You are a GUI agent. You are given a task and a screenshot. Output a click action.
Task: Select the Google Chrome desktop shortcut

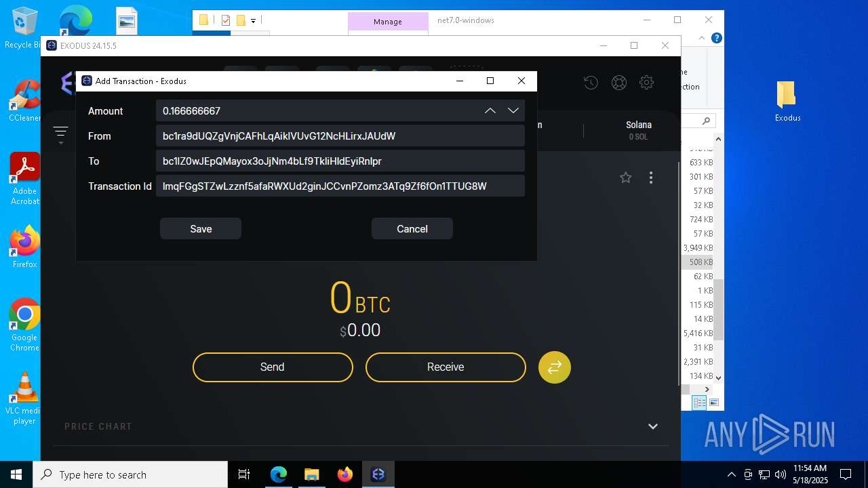point(24,325)
